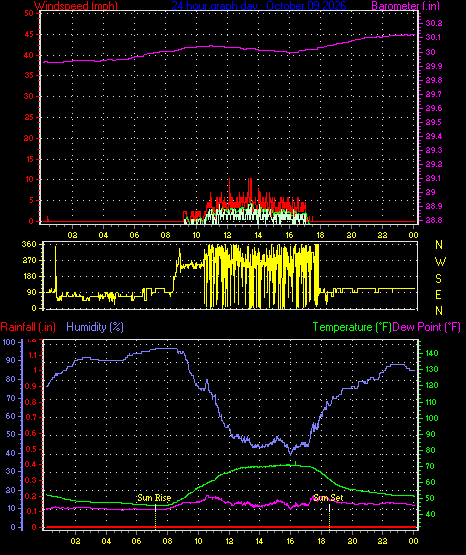Click the S compass direction label
This screenshot has height=555, width=466.
(439, 279)
